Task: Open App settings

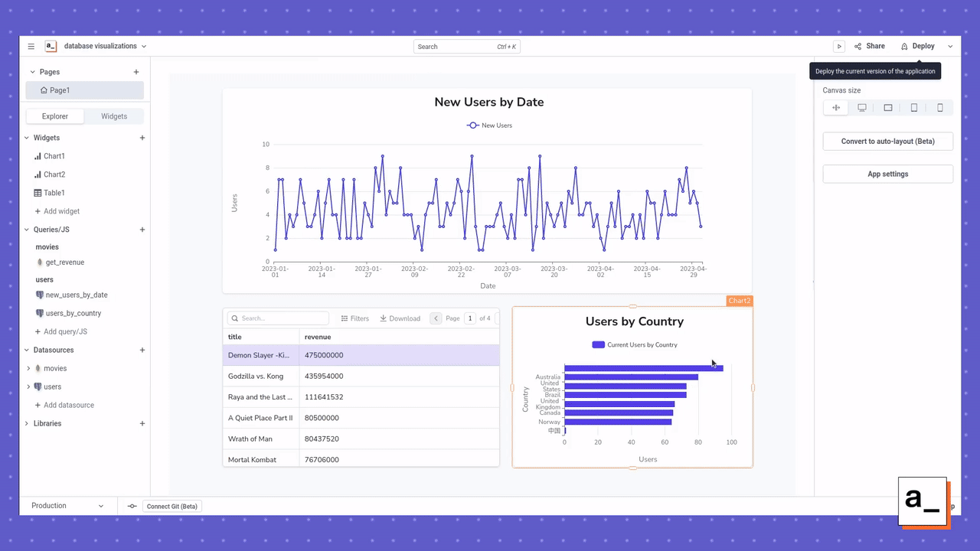Action: [887, 174]
